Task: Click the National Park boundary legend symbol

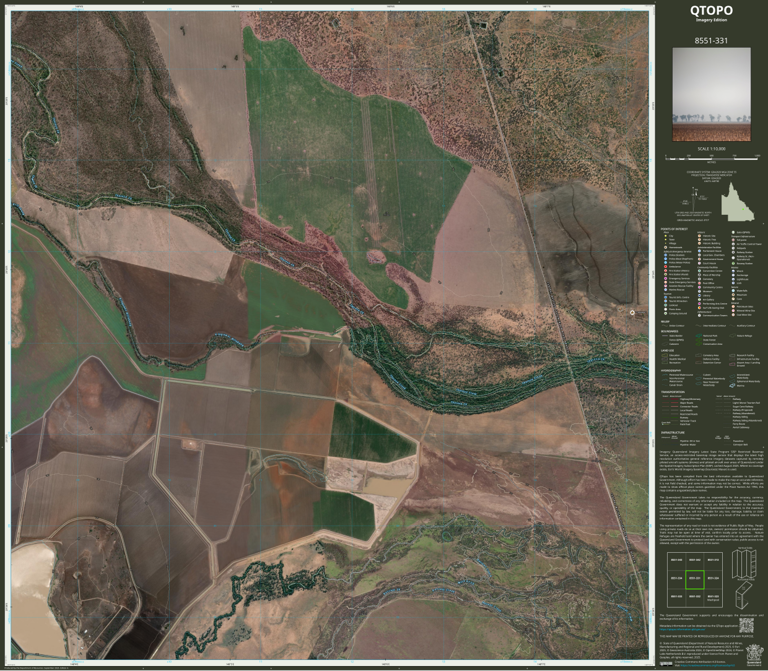Action: click(x=699, y=336)
